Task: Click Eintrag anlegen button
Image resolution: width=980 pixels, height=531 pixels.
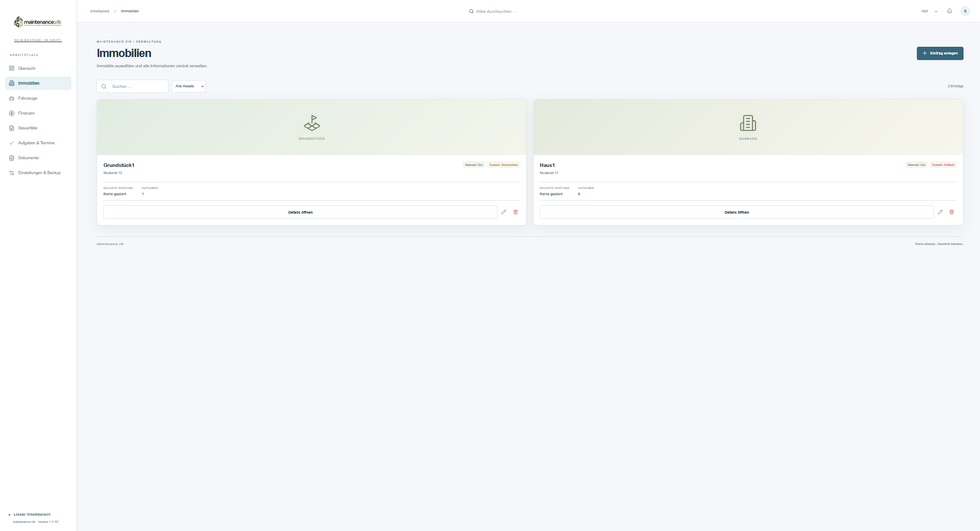Action: coord(940,53)
